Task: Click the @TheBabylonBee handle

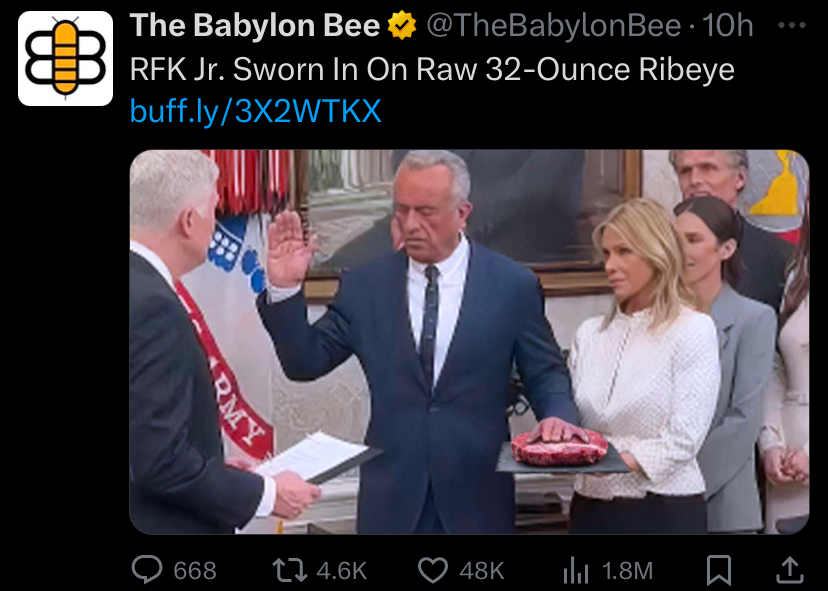Action: coord(553,25)
